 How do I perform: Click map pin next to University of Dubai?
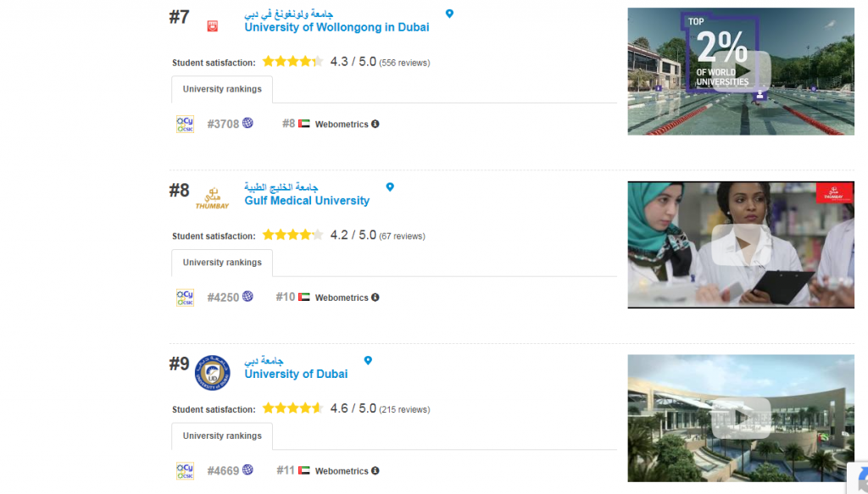368,361
